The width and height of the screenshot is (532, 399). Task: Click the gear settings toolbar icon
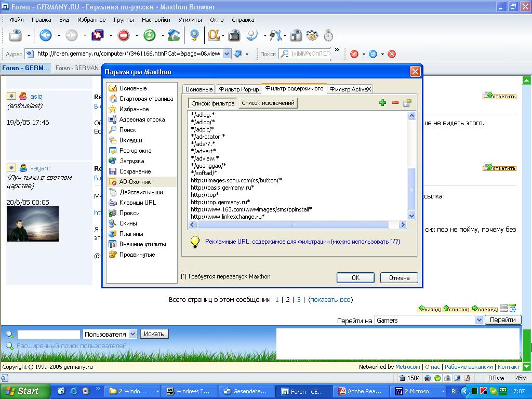(x=312, y=35)
